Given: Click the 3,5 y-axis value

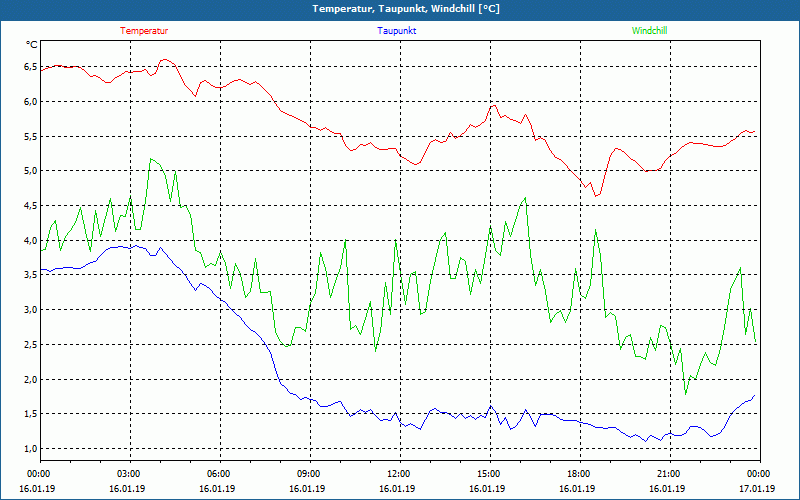Looking at the screenshot, I should pos(31,275).
